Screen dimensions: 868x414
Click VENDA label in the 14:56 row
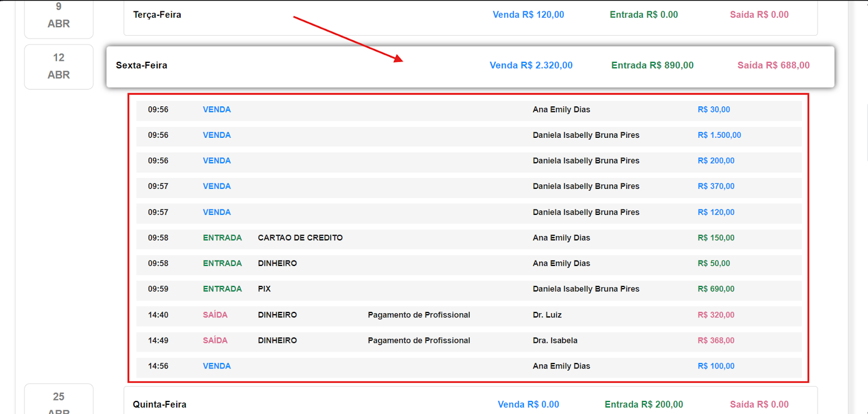point(216,366)
